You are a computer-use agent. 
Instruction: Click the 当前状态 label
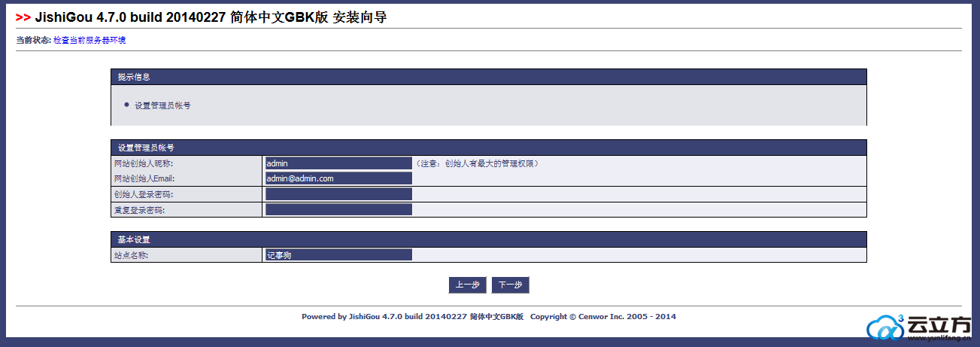[33, 40]
